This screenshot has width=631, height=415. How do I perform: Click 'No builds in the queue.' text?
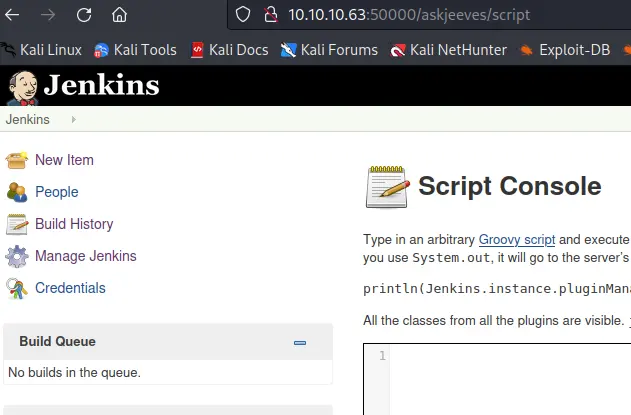tap(74, 372)
